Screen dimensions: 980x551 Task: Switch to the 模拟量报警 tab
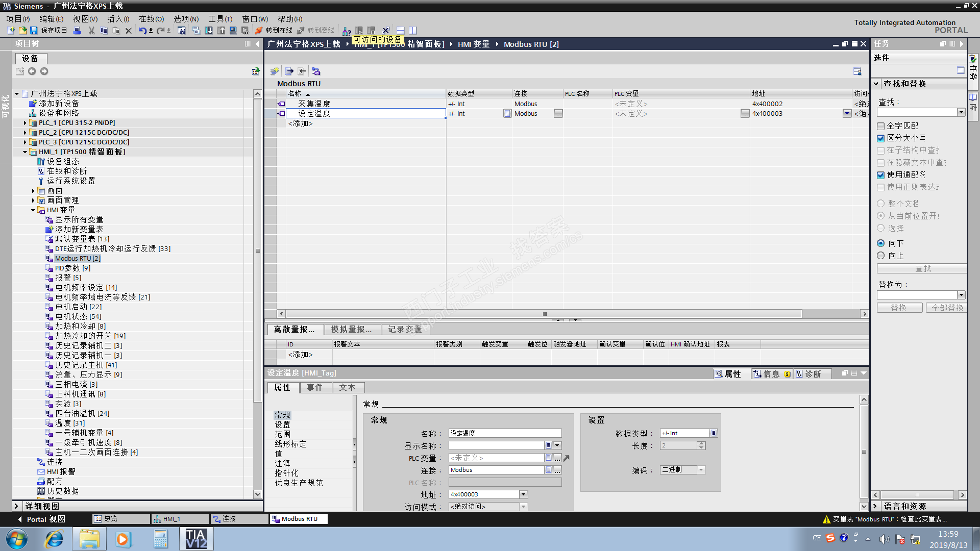[x=351, y=330]
